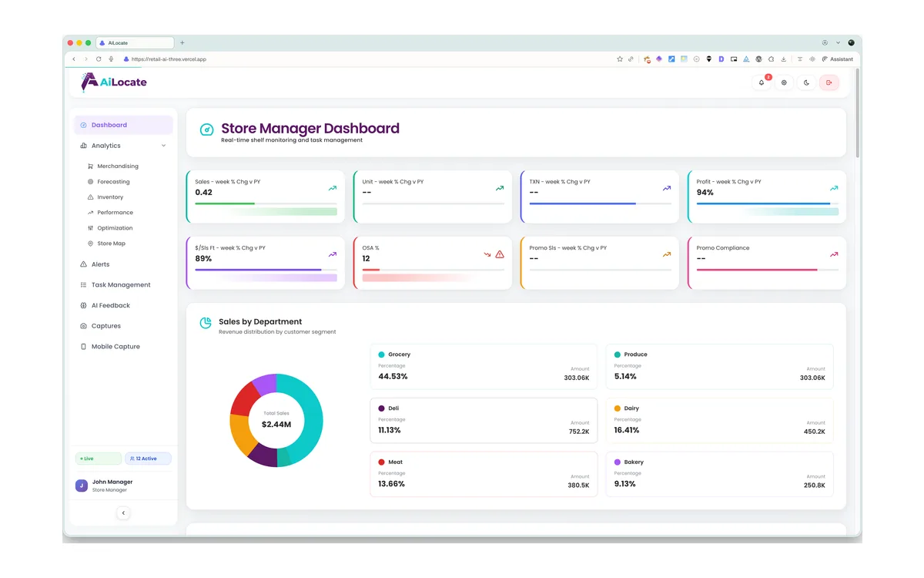Screen dimensions: 924x578
Task: Open Store Map page
Action: (x=111, y=244)
